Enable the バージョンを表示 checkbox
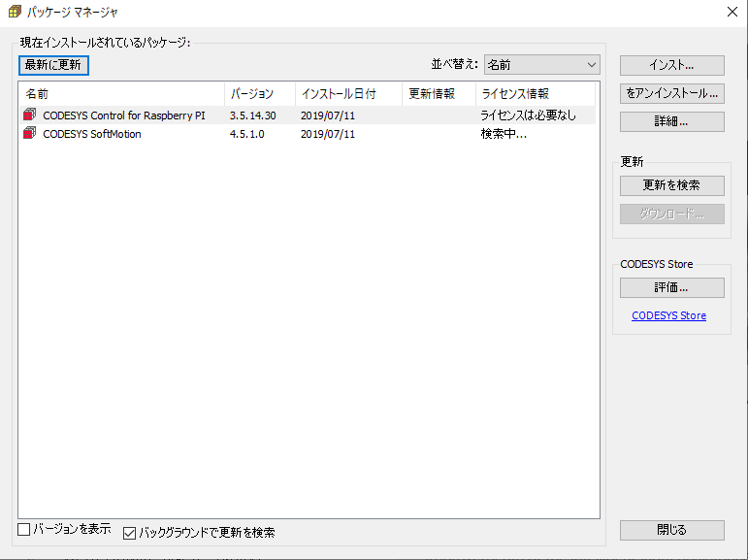Viewport: 748px width, 560px height. point(24,529)
